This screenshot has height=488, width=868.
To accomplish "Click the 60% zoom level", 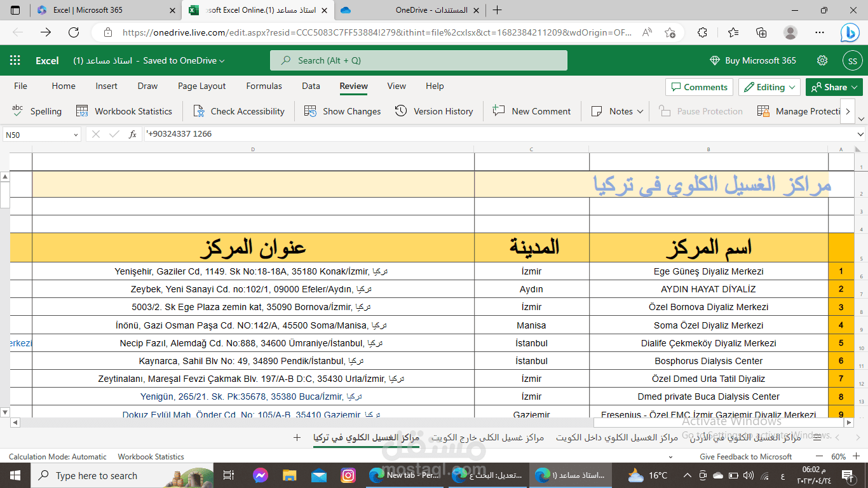I will click(x=838, y=456).
